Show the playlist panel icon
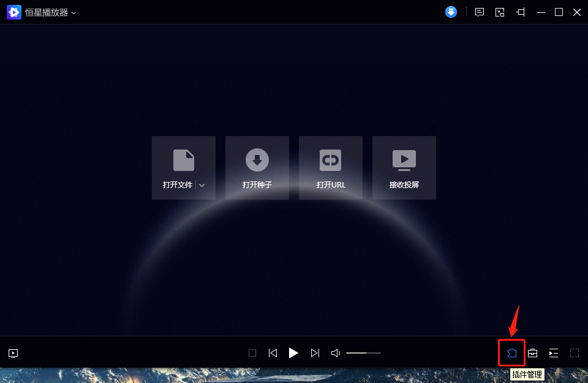588x383 pixels. pos(554,353)
